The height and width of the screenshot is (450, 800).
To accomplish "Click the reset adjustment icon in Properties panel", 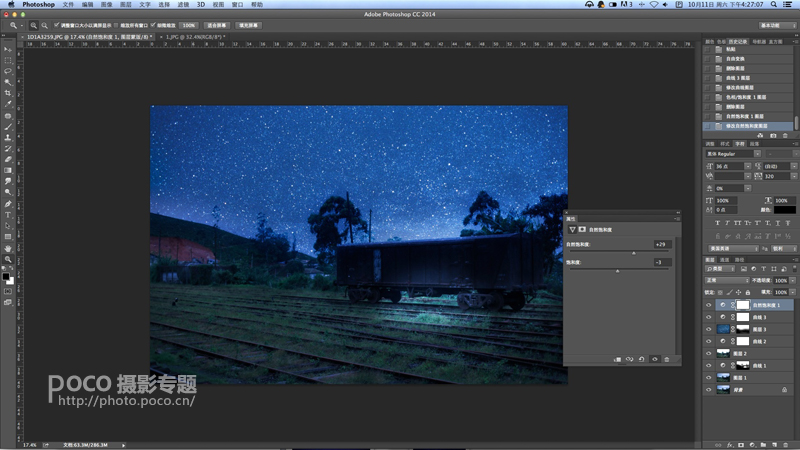I will [x=641, y=359].
